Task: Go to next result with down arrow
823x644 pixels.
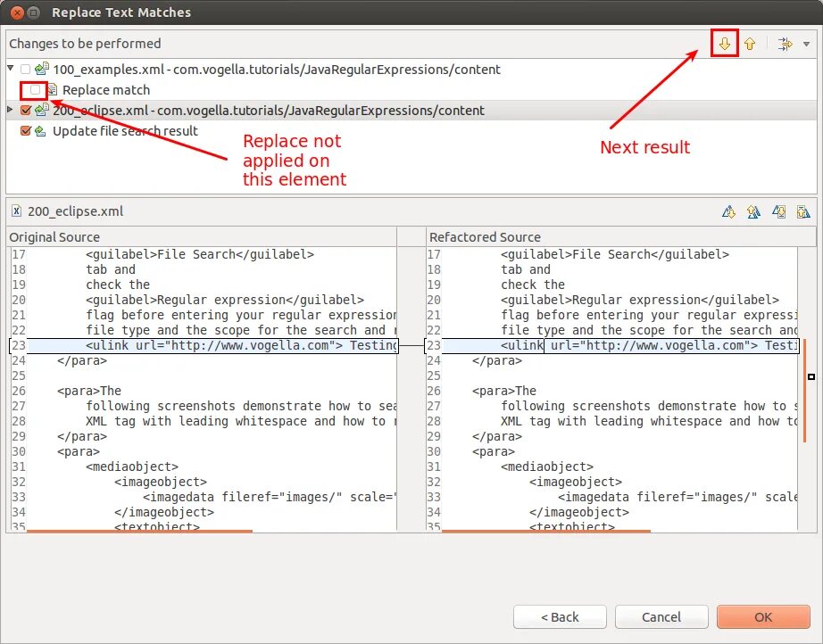Action: (724, 44)
